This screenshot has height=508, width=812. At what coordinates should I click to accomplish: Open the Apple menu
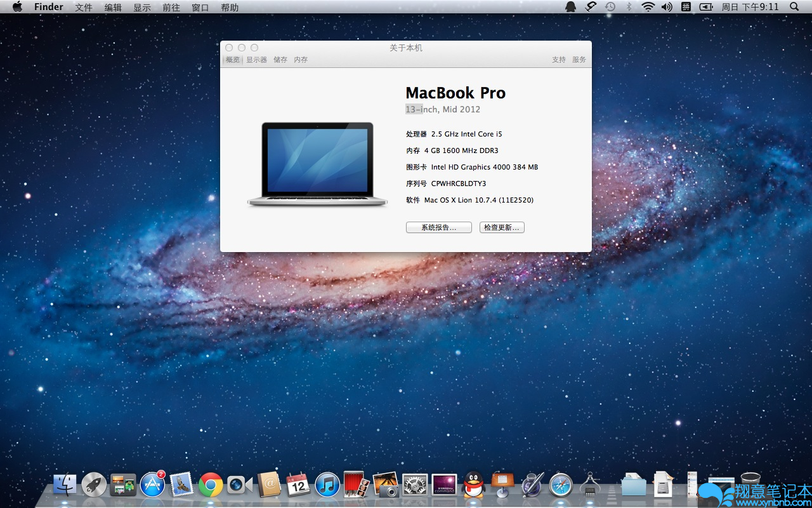click(17, 7)
